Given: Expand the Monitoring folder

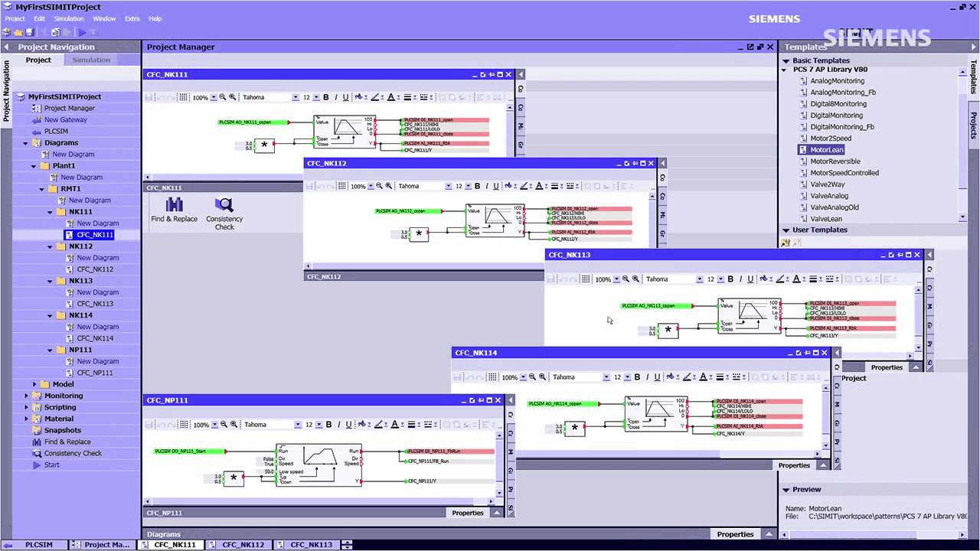Looking at the screenshot, I should (26, 396).
